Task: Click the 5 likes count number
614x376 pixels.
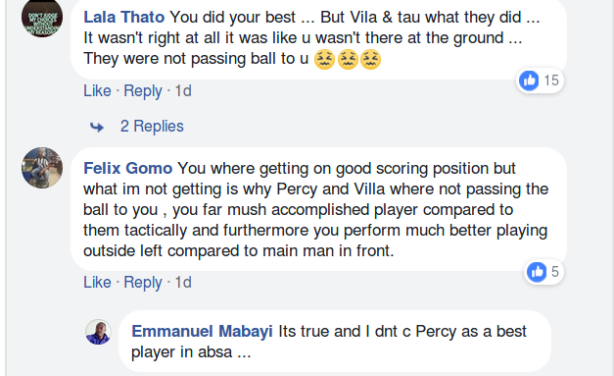Action: pos(554,272)
